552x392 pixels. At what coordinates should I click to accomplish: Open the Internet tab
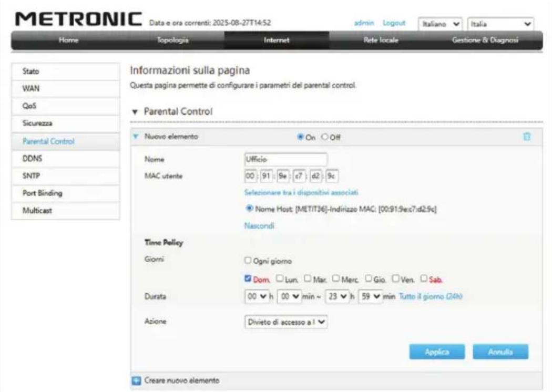click(x=277, y=40)
